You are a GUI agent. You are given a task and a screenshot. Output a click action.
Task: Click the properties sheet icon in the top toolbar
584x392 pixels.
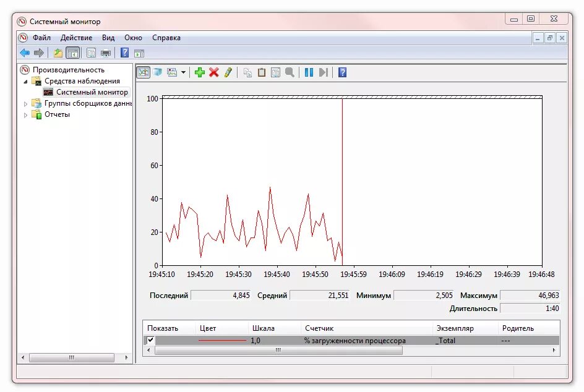coord(92,53)
